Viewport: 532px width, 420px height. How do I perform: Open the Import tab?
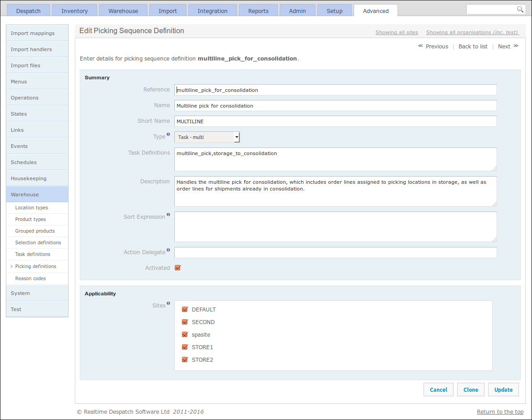click(x=168, y=11)
